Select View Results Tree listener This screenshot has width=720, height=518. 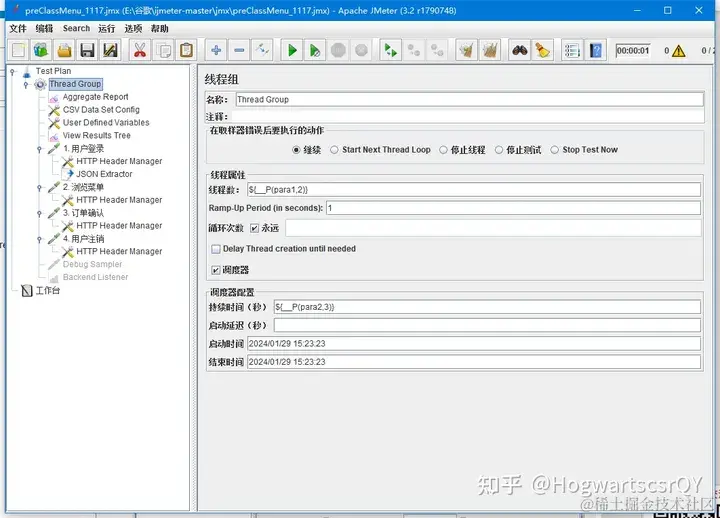[x=96, y=135]
